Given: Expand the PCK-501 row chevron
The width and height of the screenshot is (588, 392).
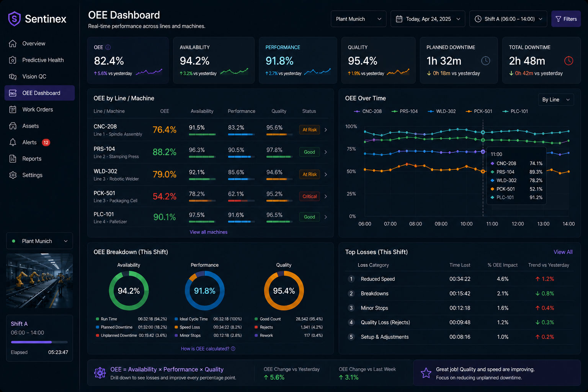Looking at the screenshot, I should click(x=326, y=196).
